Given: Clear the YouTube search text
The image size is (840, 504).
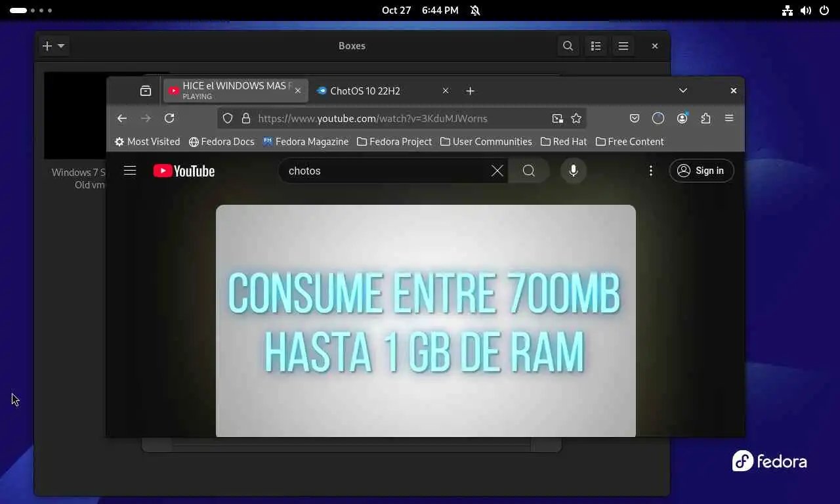Looking at the screenshot, I should [497, 171].
